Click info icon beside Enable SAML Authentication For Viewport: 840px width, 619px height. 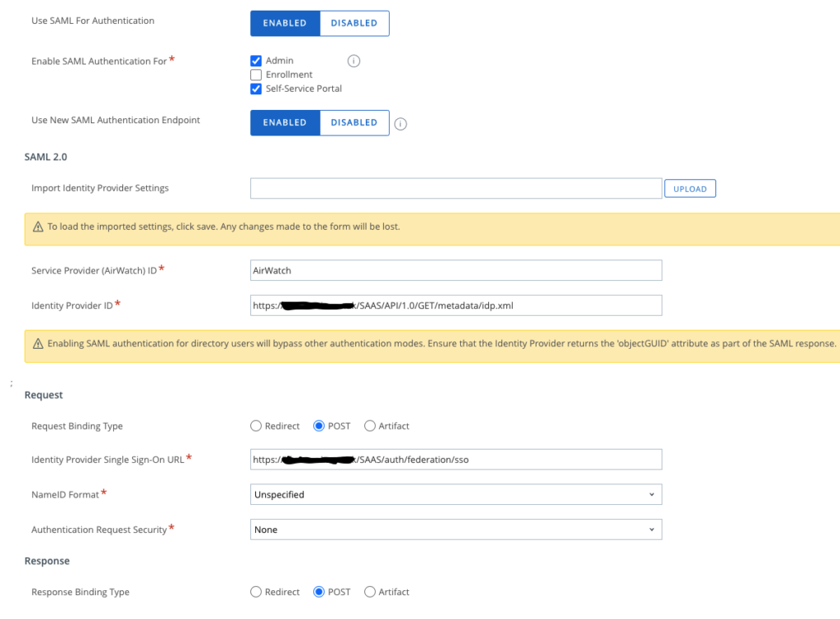tap(353, 60)
